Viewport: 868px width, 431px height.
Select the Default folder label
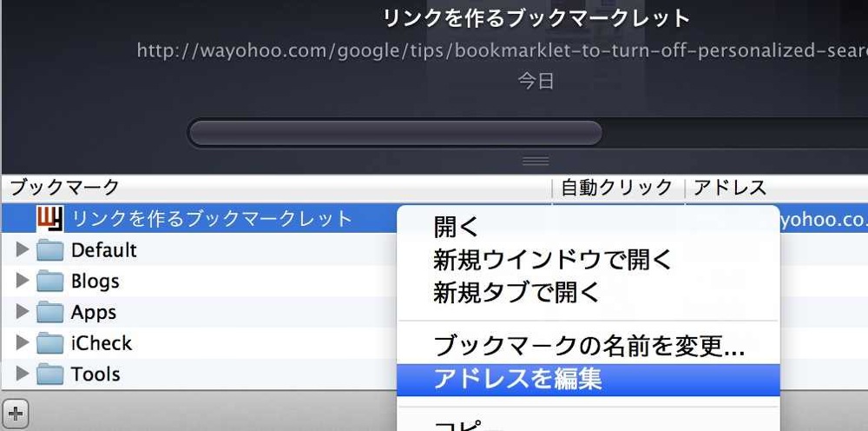(x=103, y=250)
